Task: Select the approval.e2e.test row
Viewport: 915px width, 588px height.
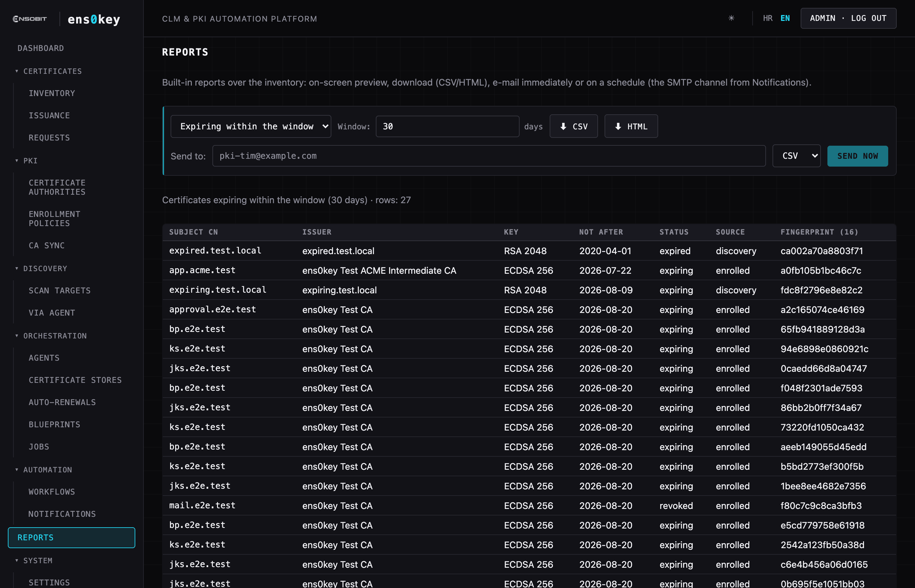Action: pos(529,310)
